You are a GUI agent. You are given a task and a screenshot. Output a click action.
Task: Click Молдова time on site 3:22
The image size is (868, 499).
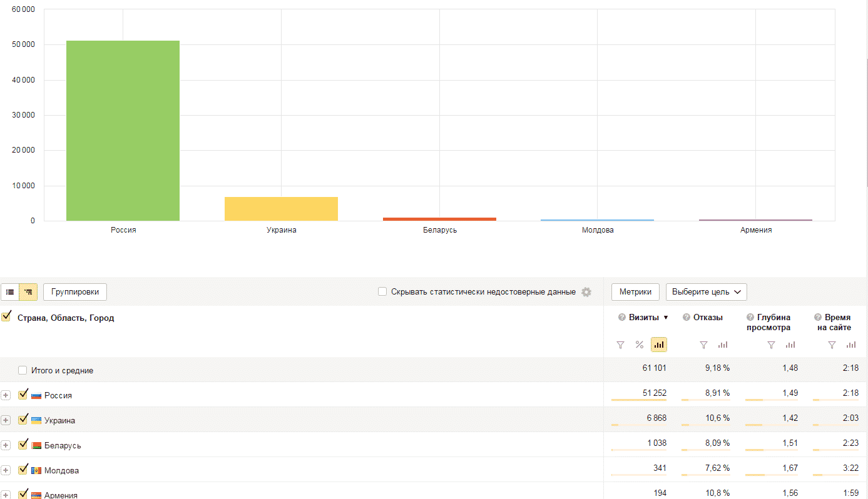850,468
